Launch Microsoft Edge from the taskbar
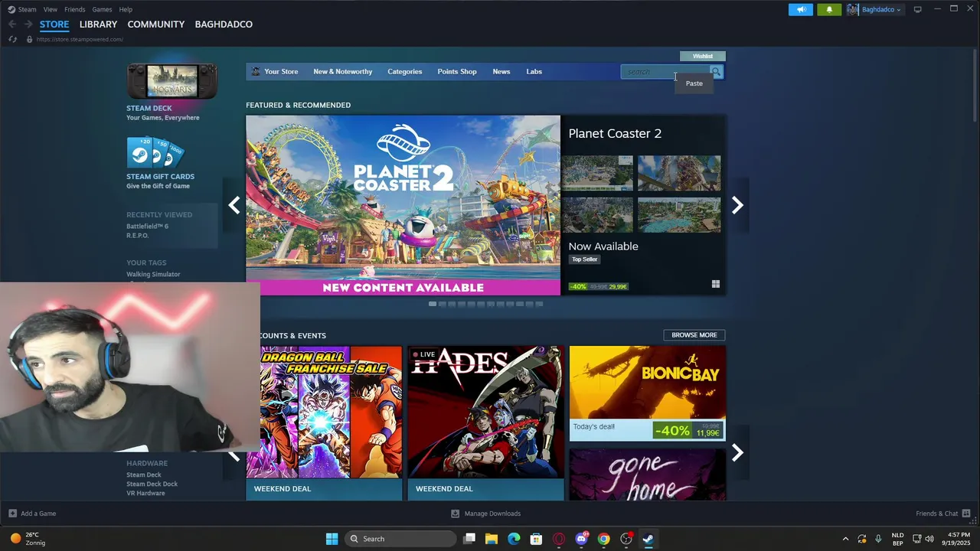 click(x=514, y=539)
